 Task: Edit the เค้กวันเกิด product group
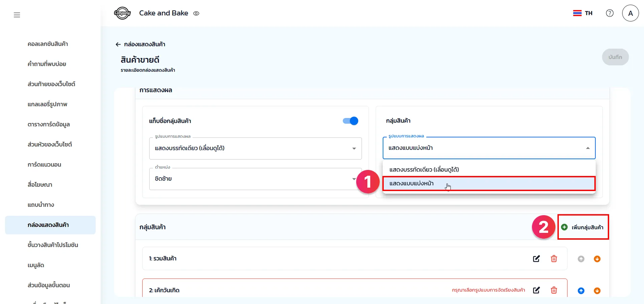[536, 290]
